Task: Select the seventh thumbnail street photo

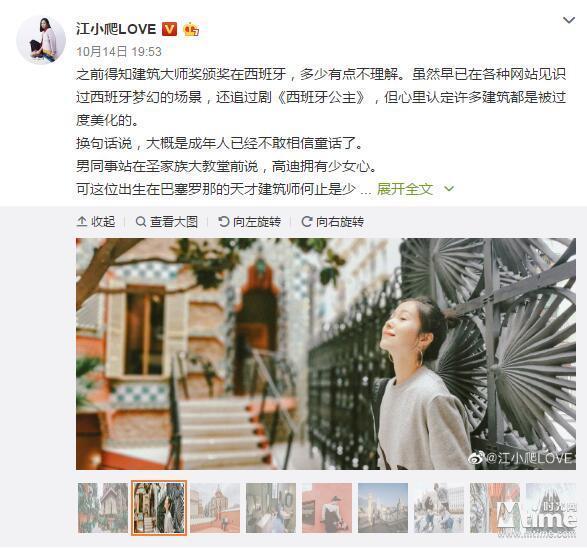Action: (x=439, y=508)
